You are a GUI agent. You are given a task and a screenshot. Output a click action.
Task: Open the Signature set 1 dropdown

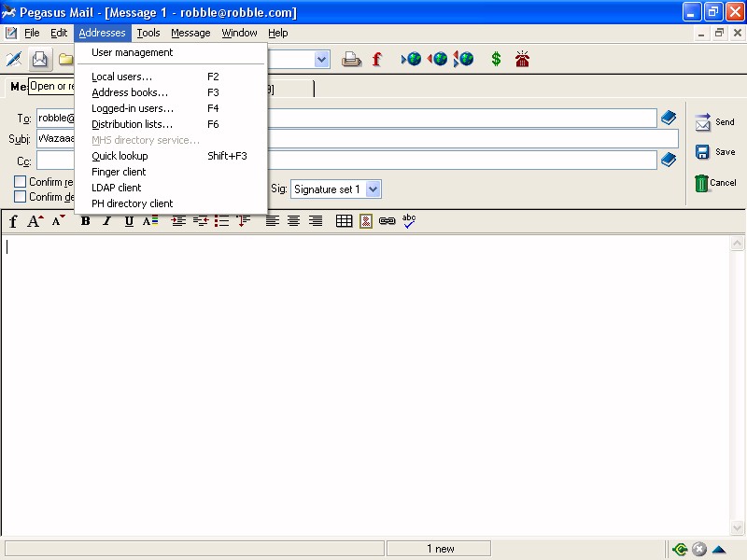tap(373, 189)
